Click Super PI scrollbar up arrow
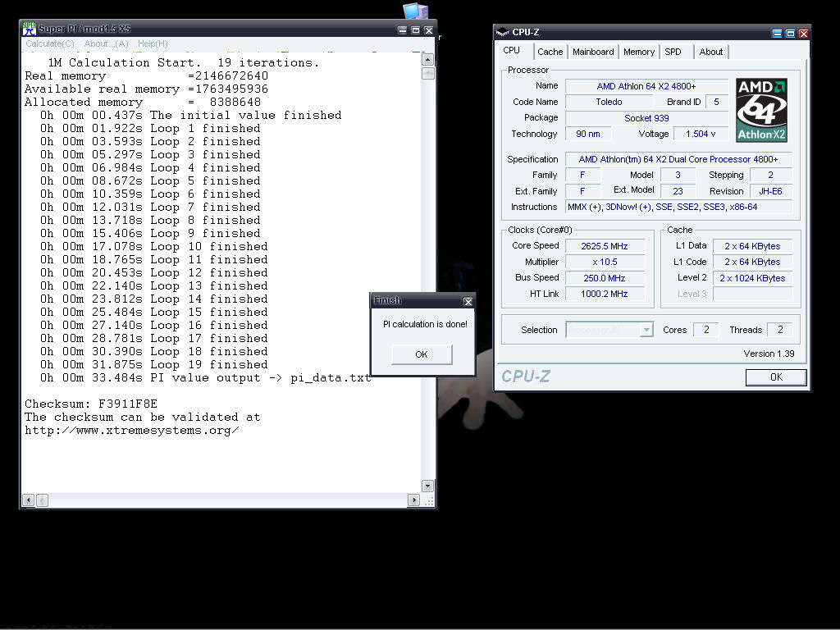The image size is (840, 630). 427,59
